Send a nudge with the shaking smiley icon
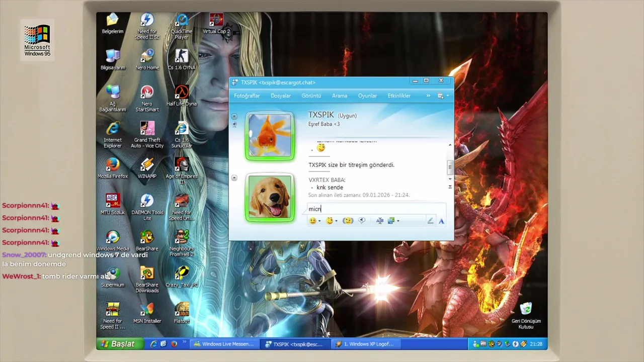This screenshot has height=362, width=644. tap(348, 221)
